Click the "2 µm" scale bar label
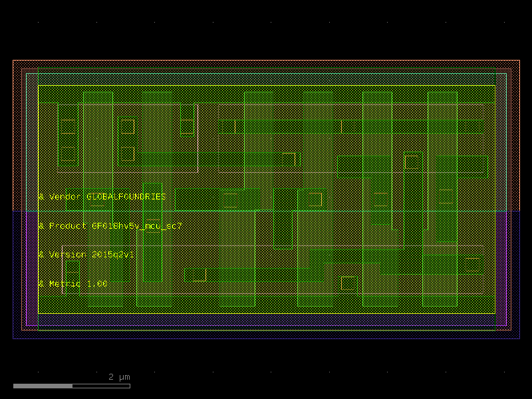Image resolution: width=532 pixels, height=399 pixels. pyautogui.click(x=119, y=377)
